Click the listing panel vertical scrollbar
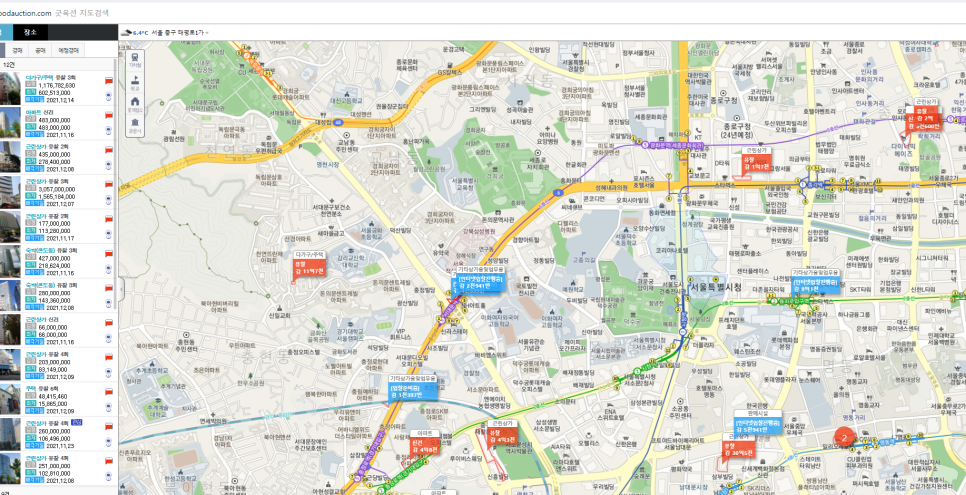Viewport: 966px width, 495px height. pyautogui.click(x=115, y=185)
